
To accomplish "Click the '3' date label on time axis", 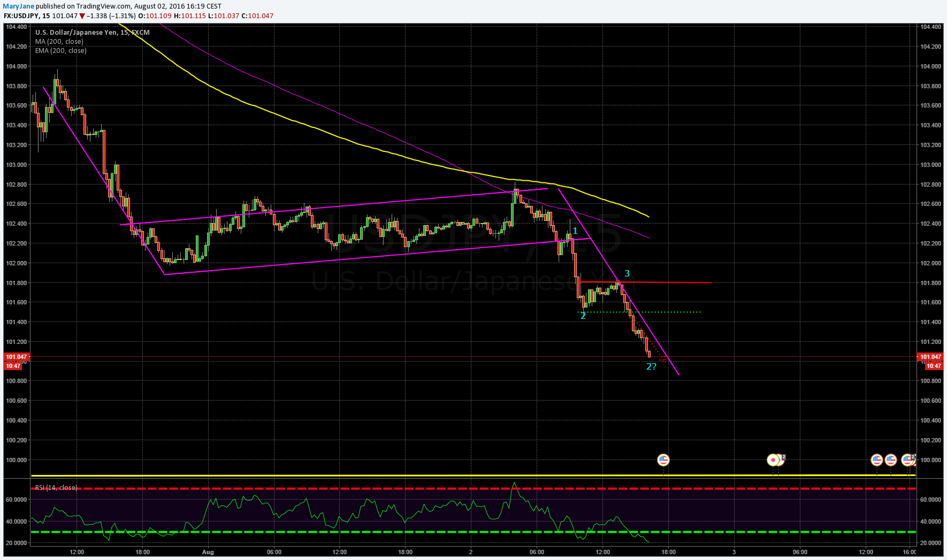I will (734, 552).
